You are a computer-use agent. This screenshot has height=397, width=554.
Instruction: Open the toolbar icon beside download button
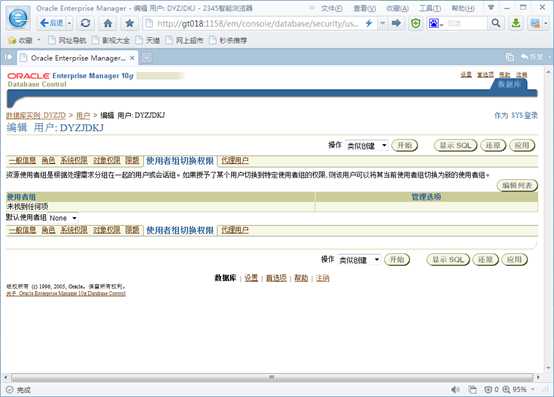pos(535,24)
